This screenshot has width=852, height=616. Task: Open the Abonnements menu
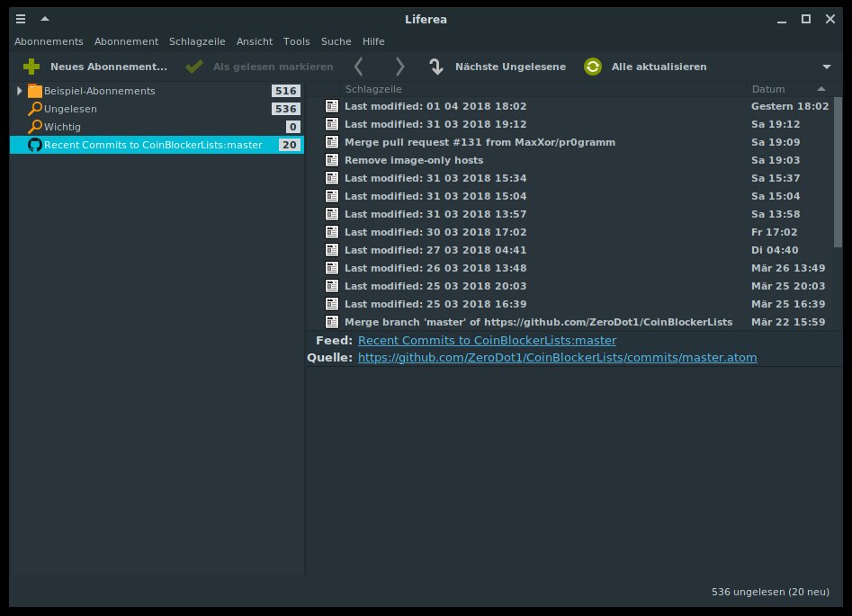pyautogui.click(x=49, y=41)
